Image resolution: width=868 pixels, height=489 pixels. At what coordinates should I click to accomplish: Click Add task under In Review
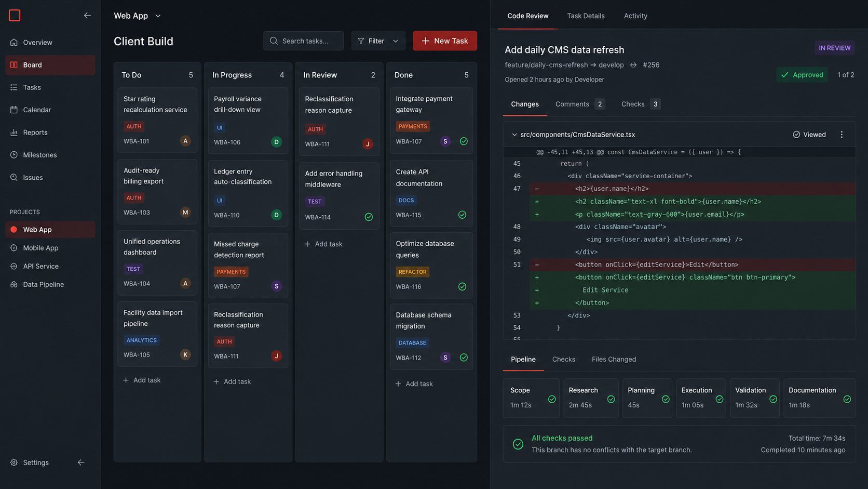coord(323,244)
